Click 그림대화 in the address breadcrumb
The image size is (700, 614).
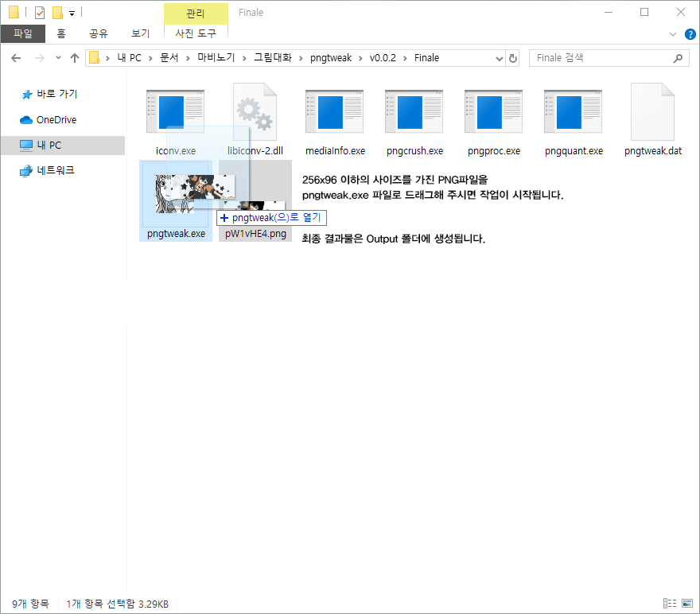point(273,58)
